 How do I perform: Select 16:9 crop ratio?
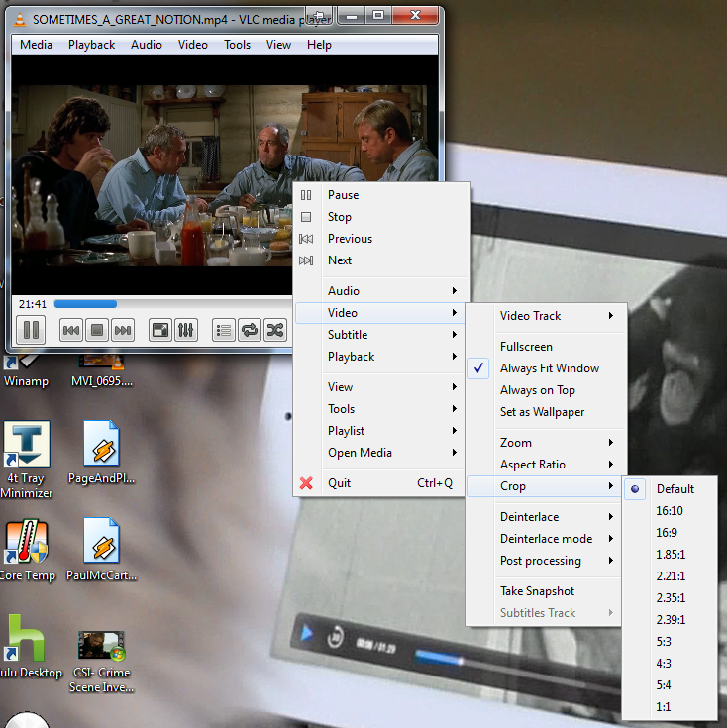(670, 533)
